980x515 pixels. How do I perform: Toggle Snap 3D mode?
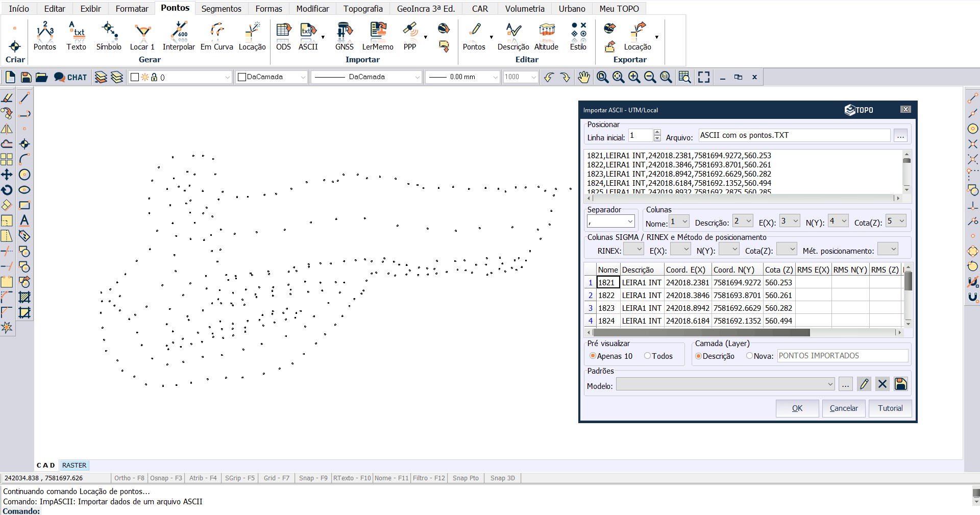coord(502,478)
